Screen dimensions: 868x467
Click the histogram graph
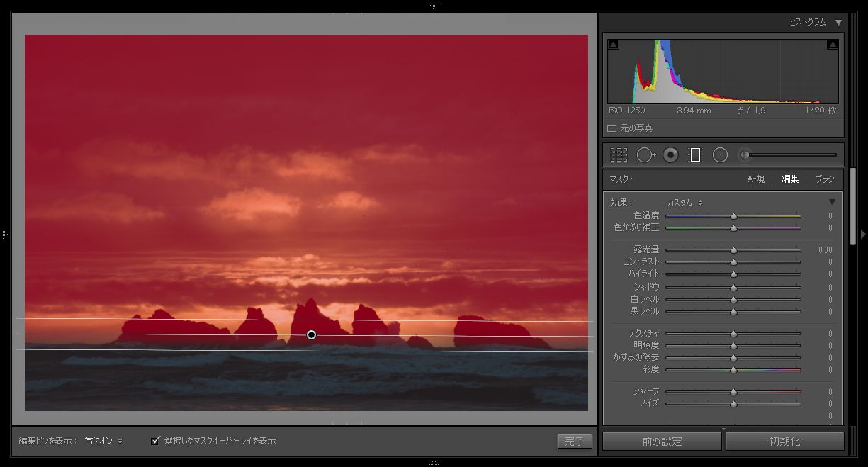pyautogui.click(x=723, y=72)
